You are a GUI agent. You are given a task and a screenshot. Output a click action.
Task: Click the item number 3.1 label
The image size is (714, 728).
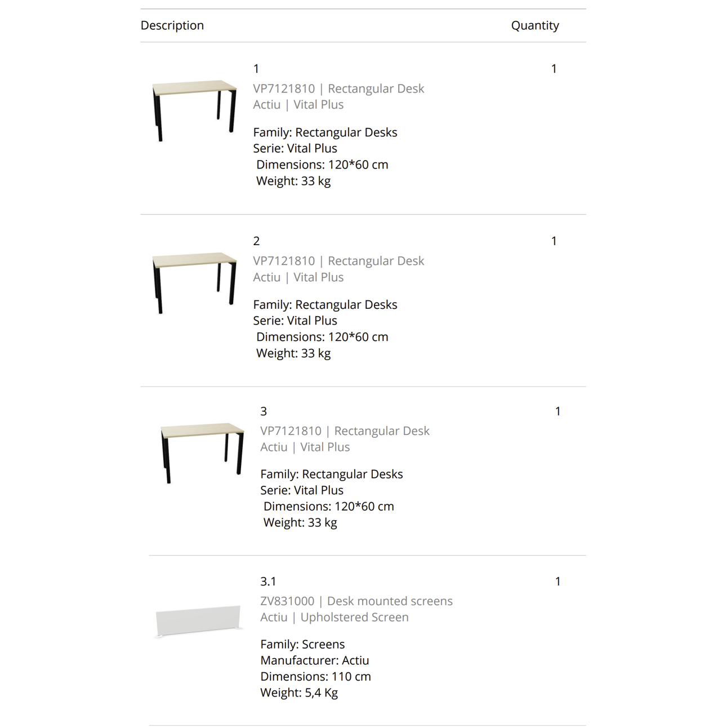click(x=268, y=581)
